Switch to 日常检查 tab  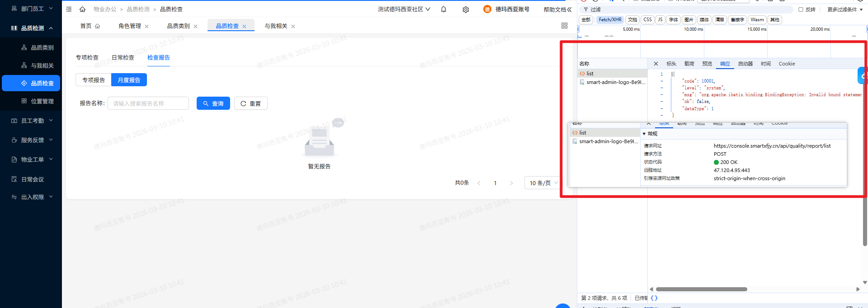click(x=123, y=58)
